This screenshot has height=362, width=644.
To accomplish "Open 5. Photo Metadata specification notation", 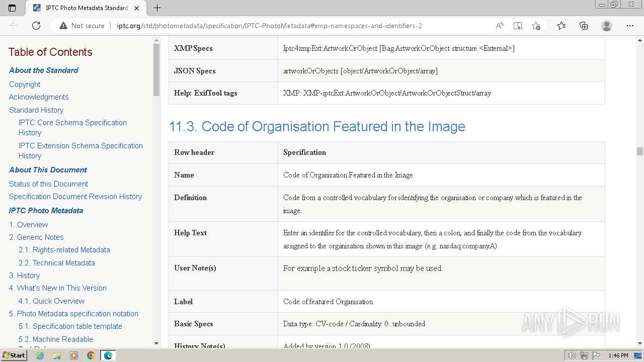I will [73, 314].
